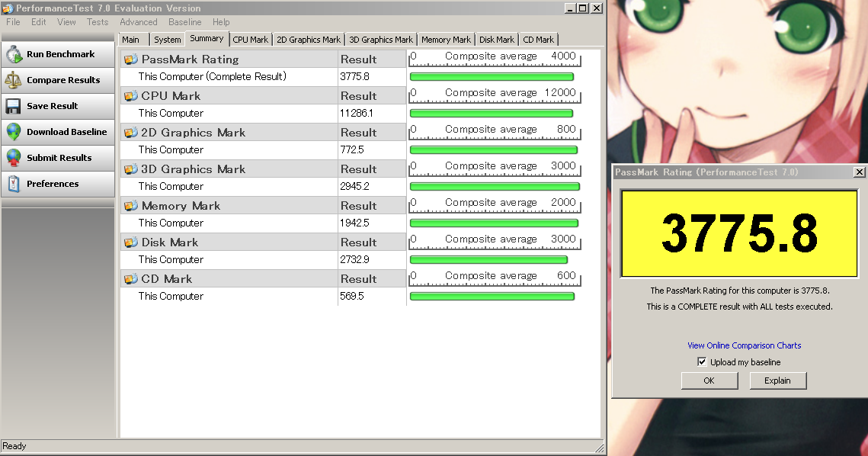Select the 772.5 2D Graphics result value
The image size is (868, 456).
352,149
